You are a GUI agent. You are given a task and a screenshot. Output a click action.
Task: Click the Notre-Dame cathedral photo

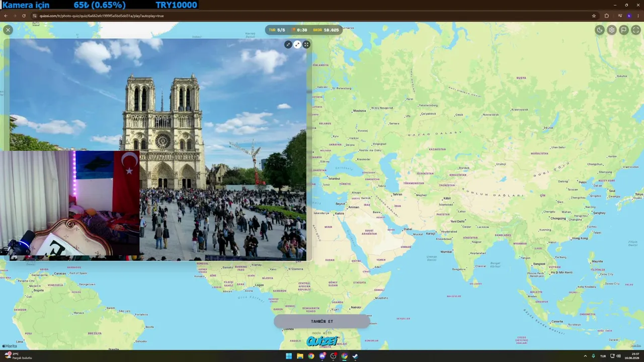tap(158, 149)
